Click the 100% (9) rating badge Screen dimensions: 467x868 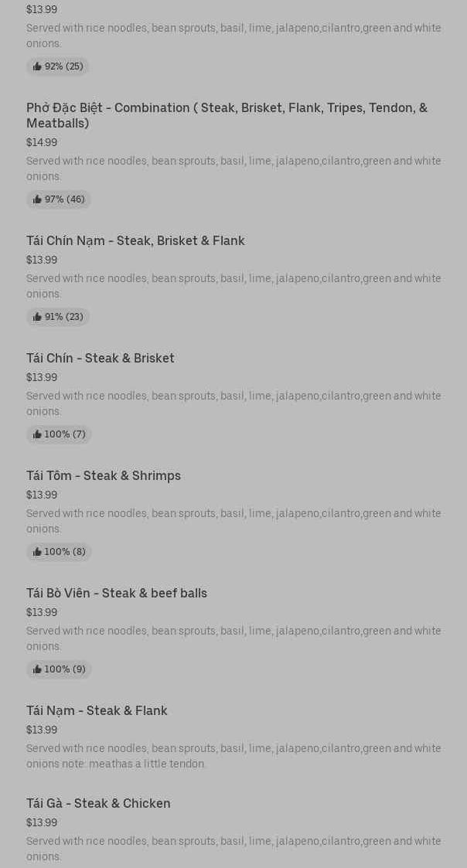[59, 669]
